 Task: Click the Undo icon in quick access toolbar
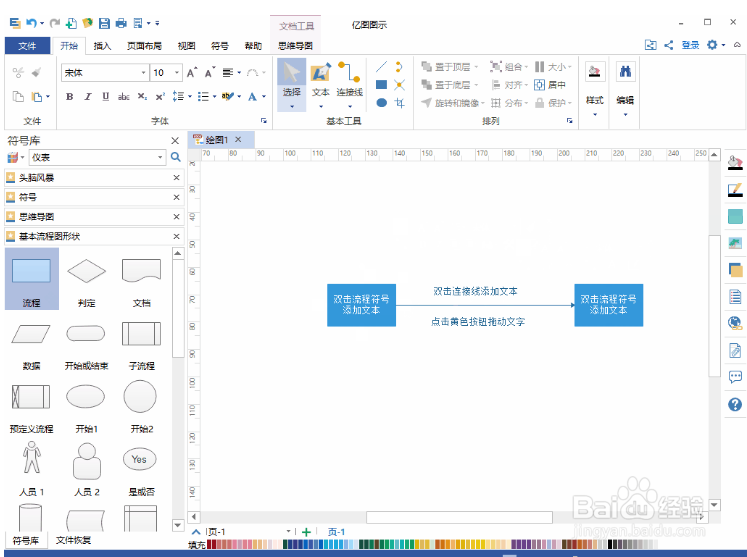(31, 23)
